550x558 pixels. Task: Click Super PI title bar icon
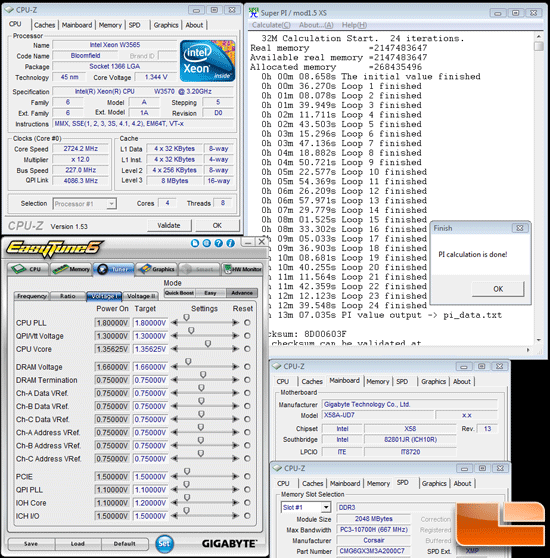pyautogui.click(x=253, y=12)
